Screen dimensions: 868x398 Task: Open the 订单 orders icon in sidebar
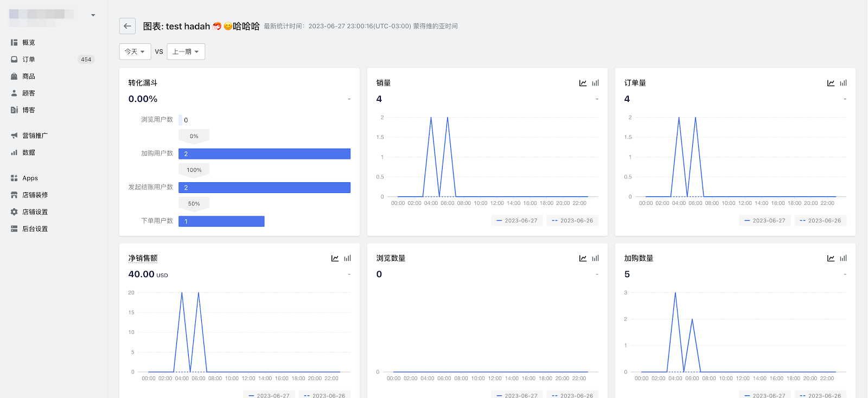pyautogui.click(x=14, y=59)
